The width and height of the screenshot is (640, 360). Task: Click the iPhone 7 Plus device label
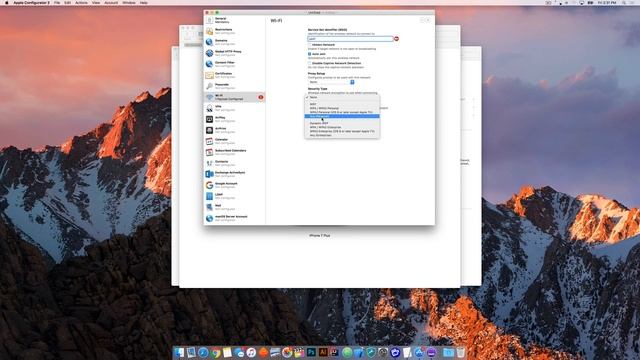click(320, 236)
